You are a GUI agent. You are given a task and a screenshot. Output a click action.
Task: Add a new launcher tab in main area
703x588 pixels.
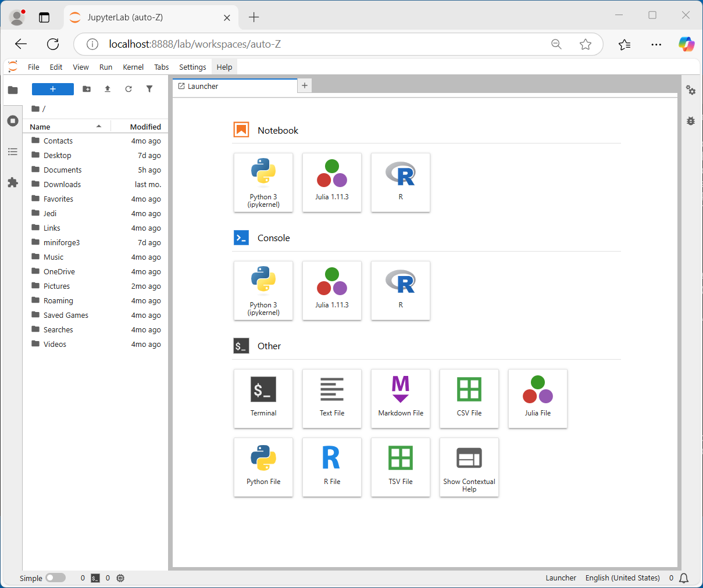tap(305, 86)
